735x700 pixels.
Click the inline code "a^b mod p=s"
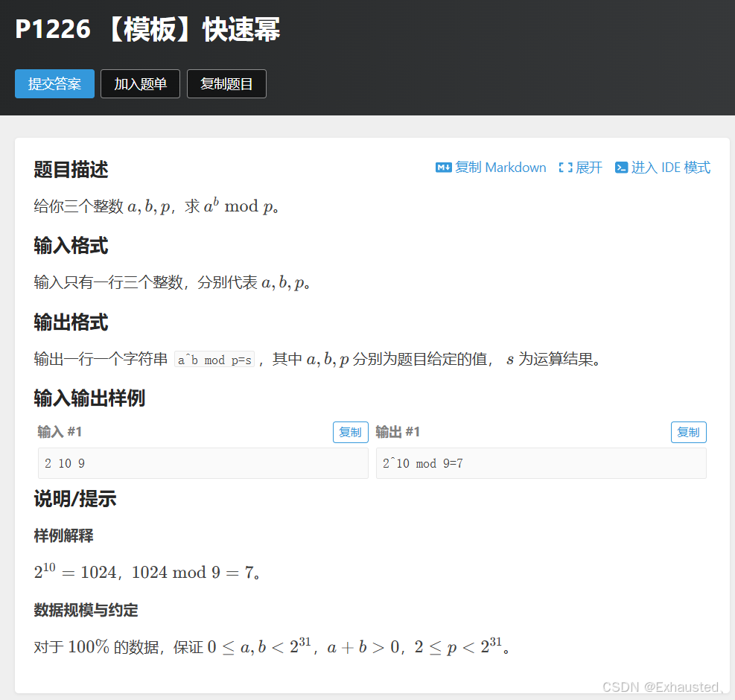pyautogui.click(x=214, y=360)
